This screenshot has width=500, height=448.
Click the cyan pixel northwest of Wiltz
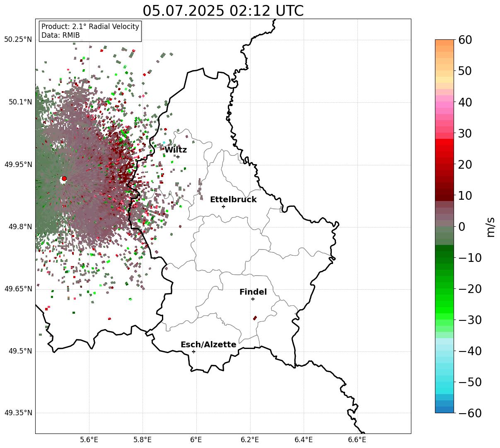pos(164,143)
